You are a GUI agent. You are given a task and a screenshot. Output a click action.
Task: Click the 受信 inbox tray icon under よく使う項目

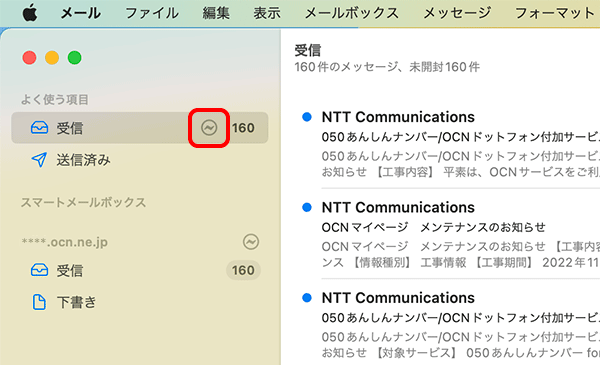coord(39,127)
